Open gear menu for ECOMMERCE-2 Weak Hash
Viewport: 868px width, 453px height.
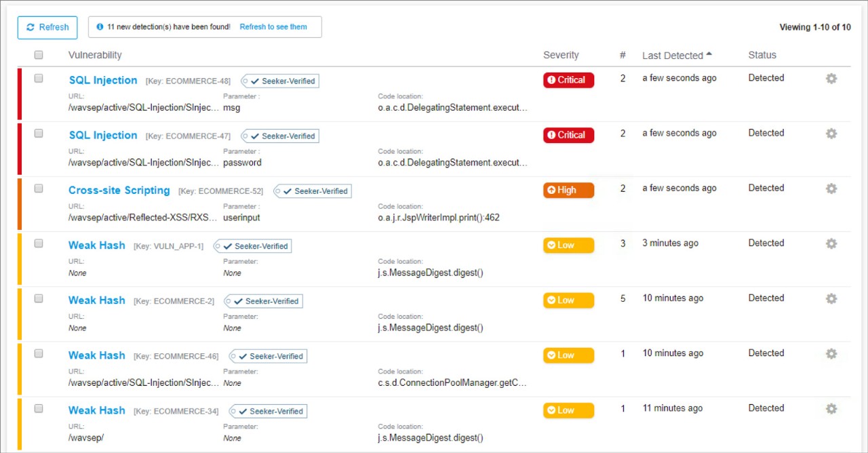[831, 298]
